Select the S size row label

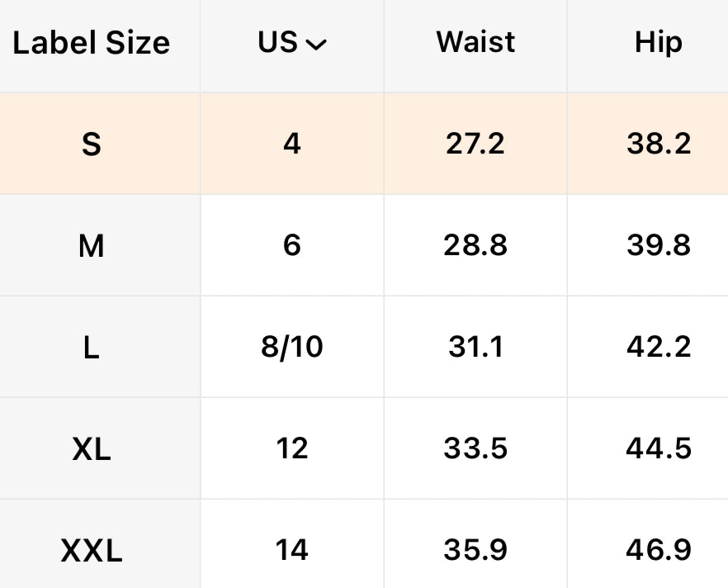(92, 145)
